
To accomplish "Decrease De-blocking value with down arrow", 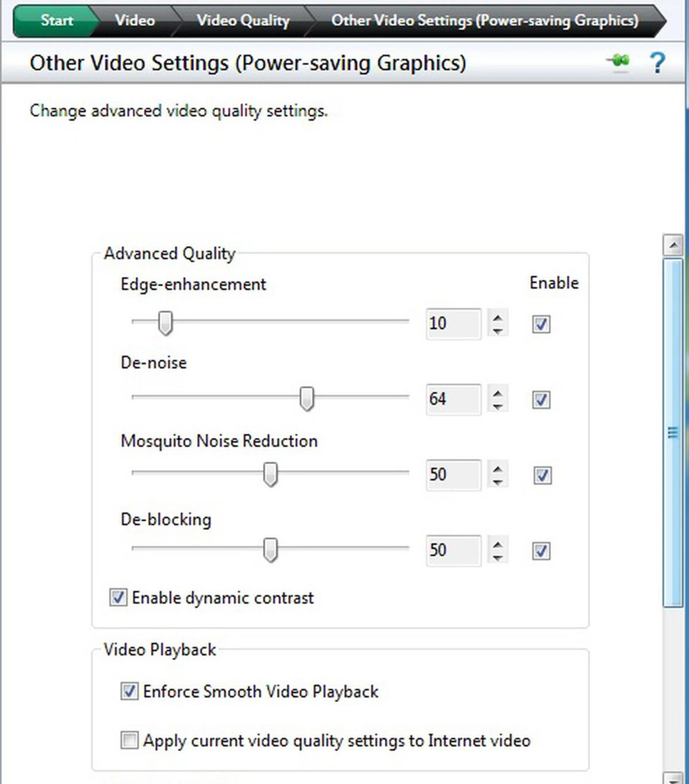I will [x=498, y=558].
